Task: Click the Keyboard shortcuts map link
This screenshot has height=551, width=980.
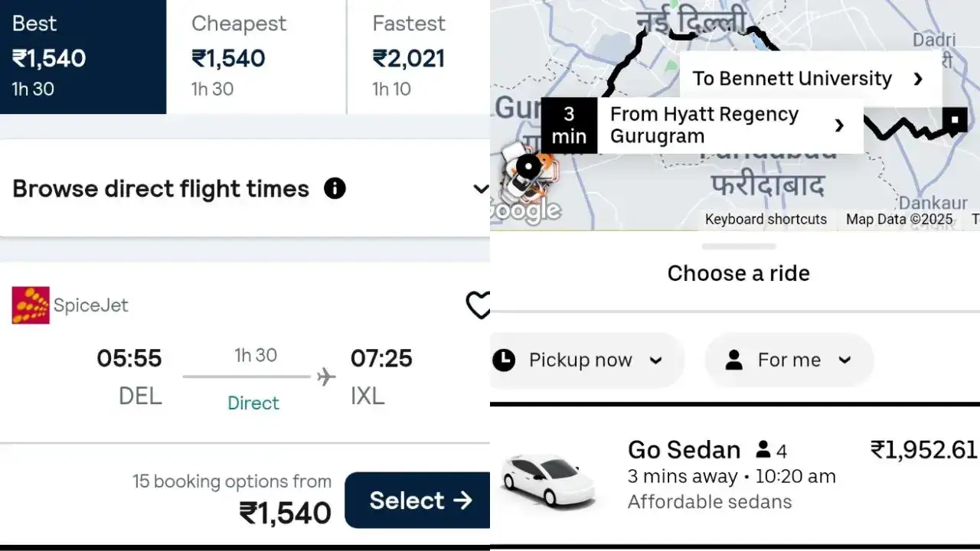Action: [766, 220]
